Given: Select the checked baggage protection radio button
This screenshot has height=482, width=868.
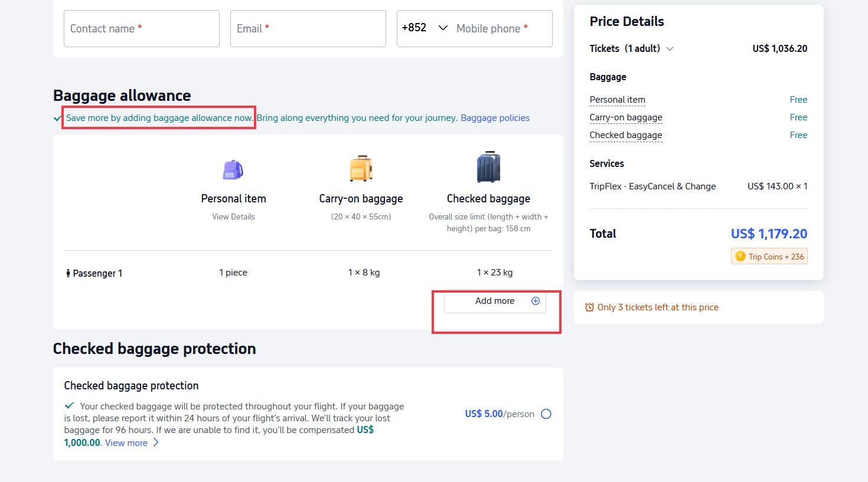Looking at the screenshot, I should 546,414.
